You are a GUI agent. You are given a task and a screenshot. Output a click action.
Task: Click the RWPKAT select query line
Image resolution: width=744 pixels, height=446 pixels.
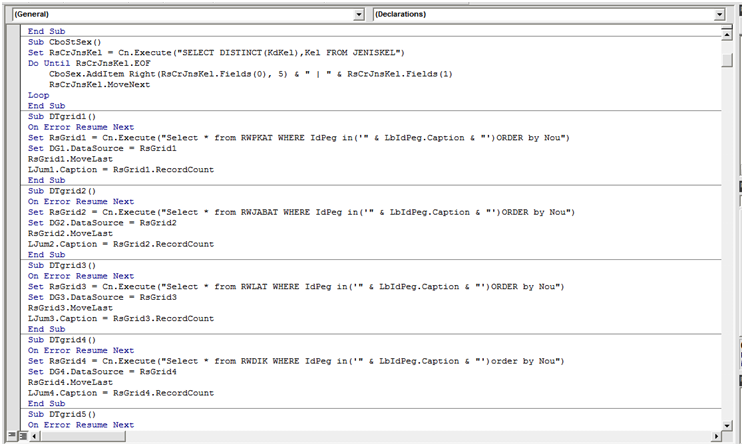point(299,138)
